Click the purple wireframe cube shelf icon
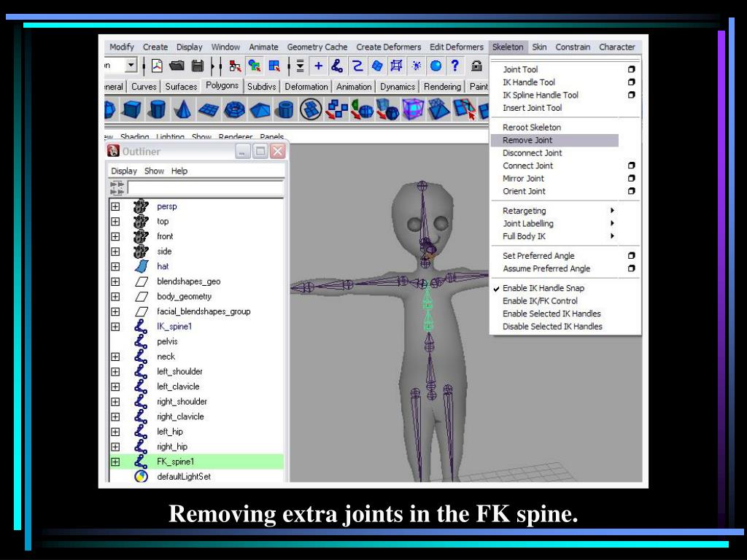This screenshot has height=560, width=747. pos(413,109)
